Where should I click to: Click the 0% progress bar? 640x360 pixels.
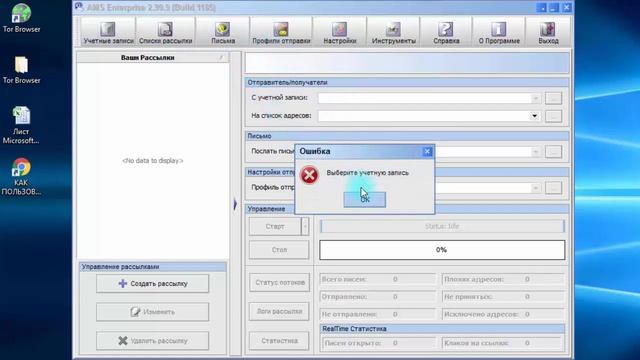442,250
